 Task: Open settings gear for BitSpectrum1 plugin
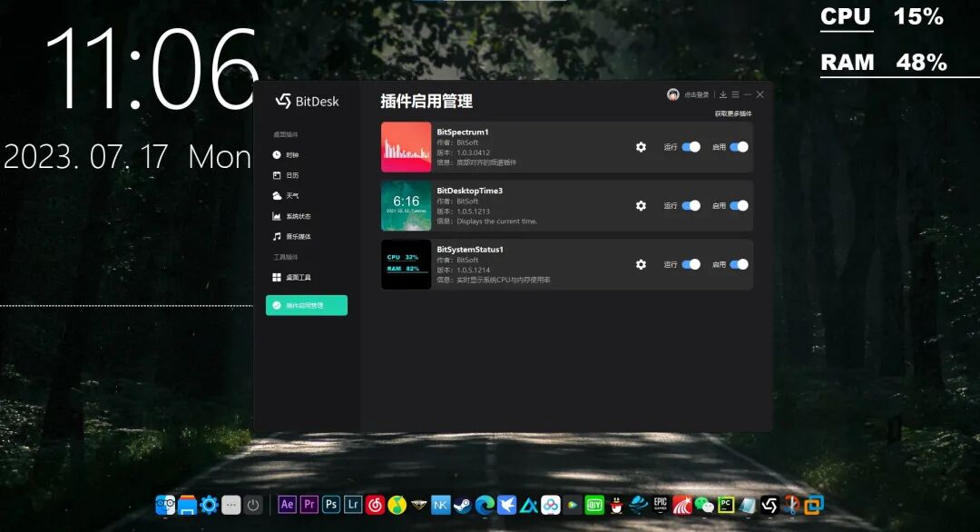coord(641,147)
